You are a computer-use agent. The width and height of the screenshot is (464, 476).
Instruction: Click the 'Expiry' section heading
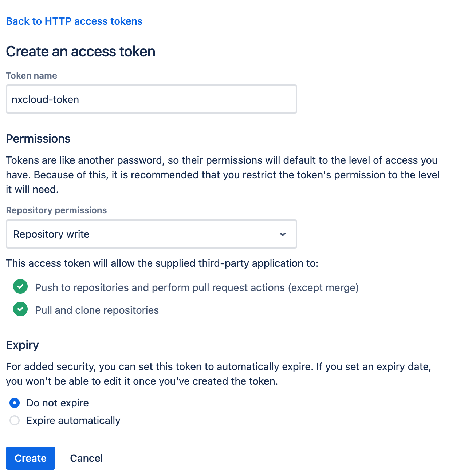point(22,345)
